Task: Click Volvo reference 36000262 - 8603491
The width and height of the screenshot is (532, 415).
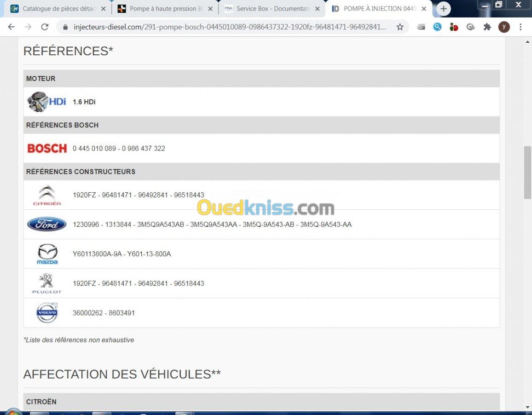Action: [104, 313]
